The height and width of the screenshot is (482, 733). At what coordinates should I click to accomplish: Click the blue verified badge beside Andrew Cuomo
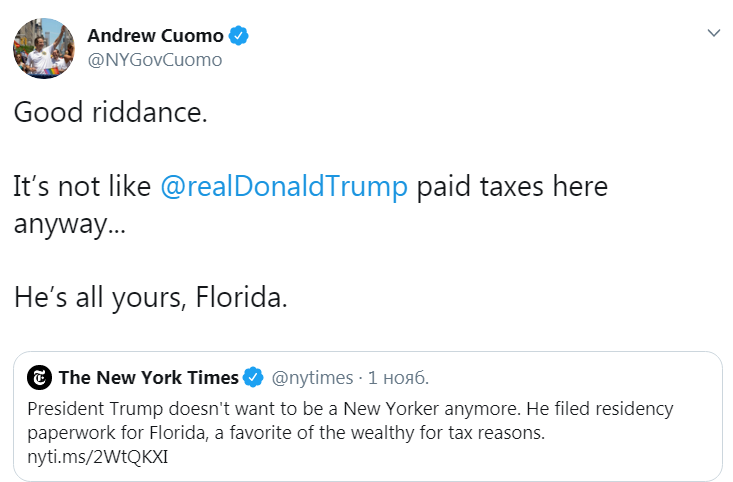(x=239, y=36)
